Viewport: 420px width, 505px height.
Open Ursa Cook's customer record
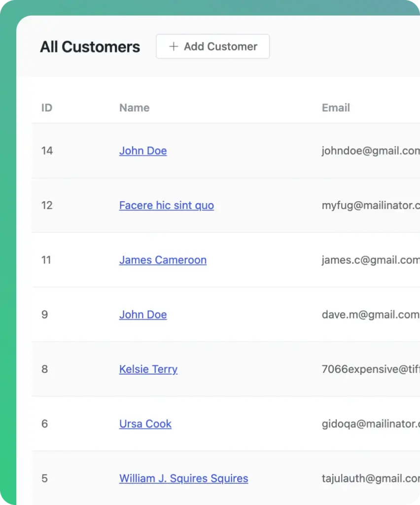(145, 424)
